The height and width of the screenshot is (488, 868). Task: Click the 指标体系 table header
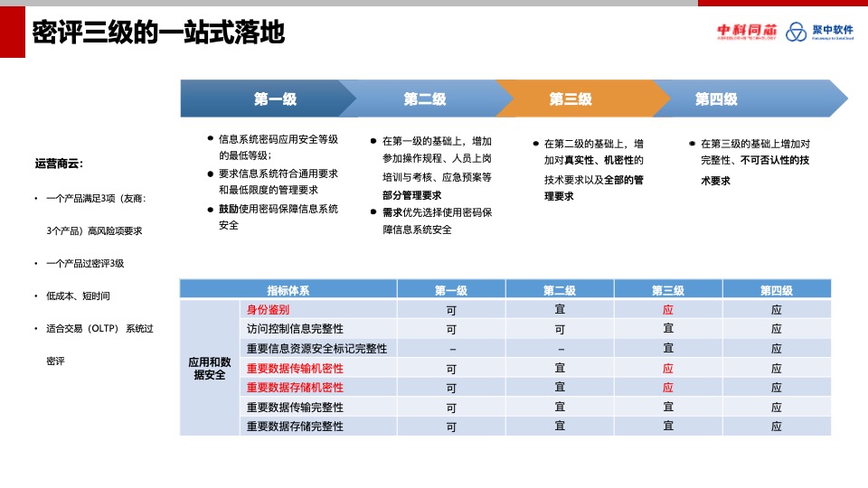coord(288,290)
